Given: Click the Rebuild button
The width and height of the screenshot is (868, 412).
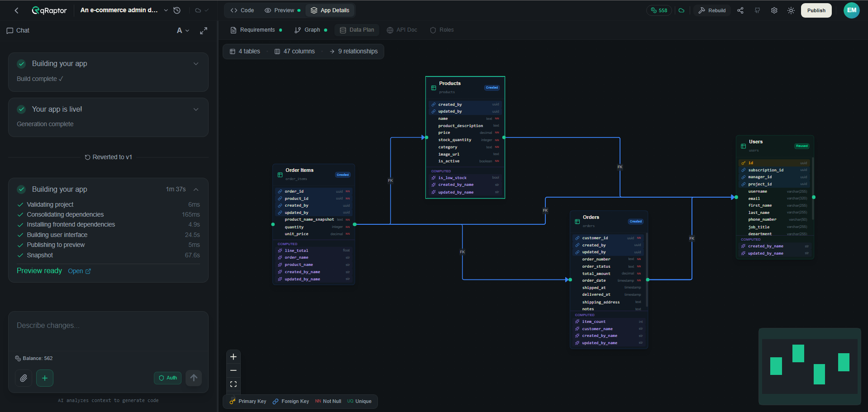Looking at the screenshot, I should [712, 10].
